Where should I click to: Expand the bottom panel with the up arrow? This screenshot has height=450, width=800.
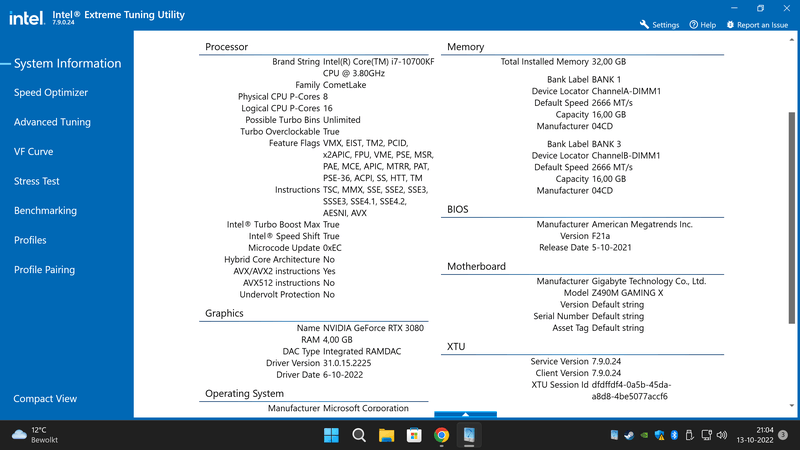pyautogui.click(x=465, y=414)
